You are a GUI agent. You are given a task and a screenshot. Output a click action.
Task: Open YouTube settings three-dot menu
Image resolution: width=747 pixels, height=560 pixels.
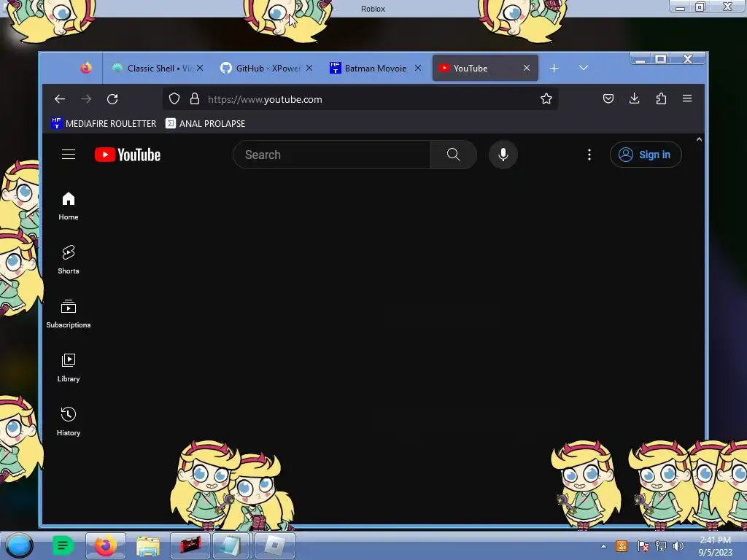click(x=589, y=155)
